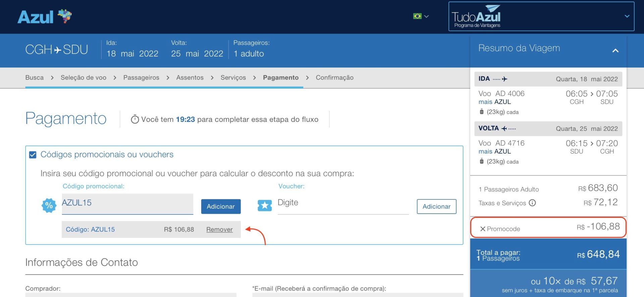
Task: Collapse the Resumo da Viagem panel
Action: pyautogui.click(x=615, y=50)
